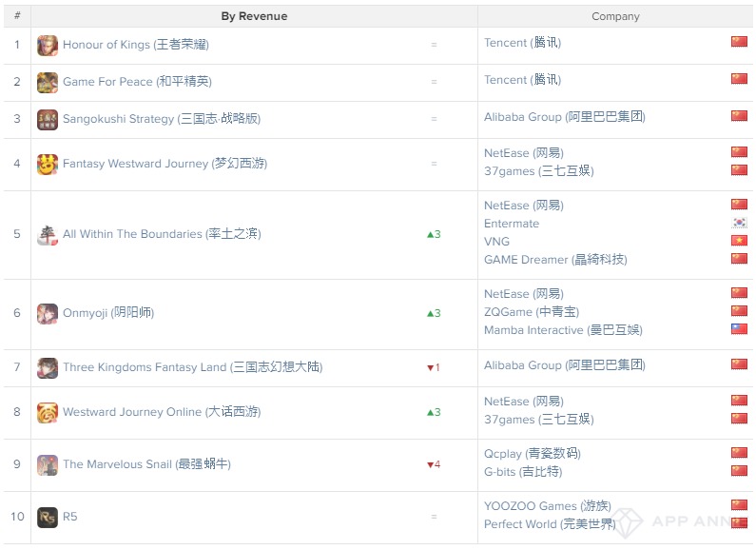756x550 pixels.
Task: Open Alibaba Group link in row 7
Action: click(565, 365)
